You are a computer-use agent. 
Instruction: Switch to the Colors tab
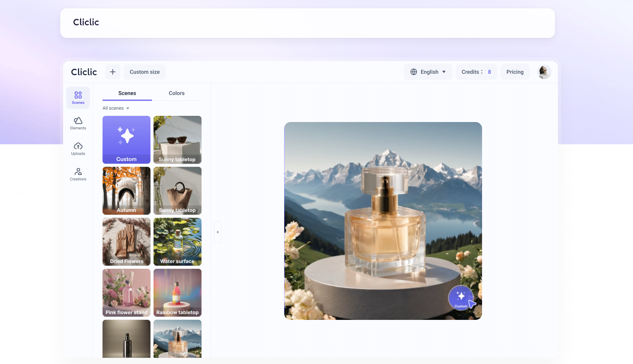click(x=176, y=94)
